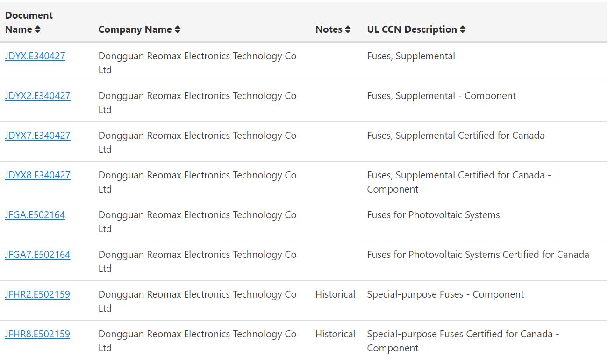This screenshot has width=608, height=364.
Task: Open historical document JFHR8.E502159
Action: point(37,334)
